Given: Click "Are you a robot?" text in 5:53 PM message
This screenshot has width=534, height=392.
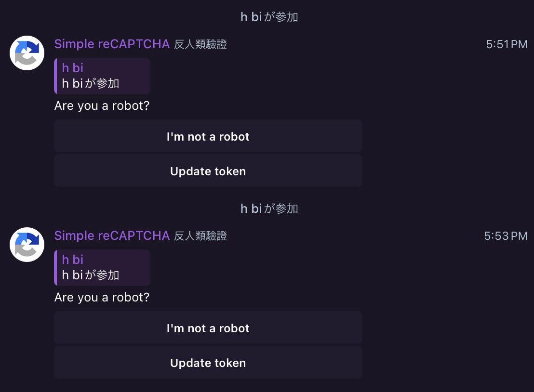Looking at the screenshot, I should point(102,298).
